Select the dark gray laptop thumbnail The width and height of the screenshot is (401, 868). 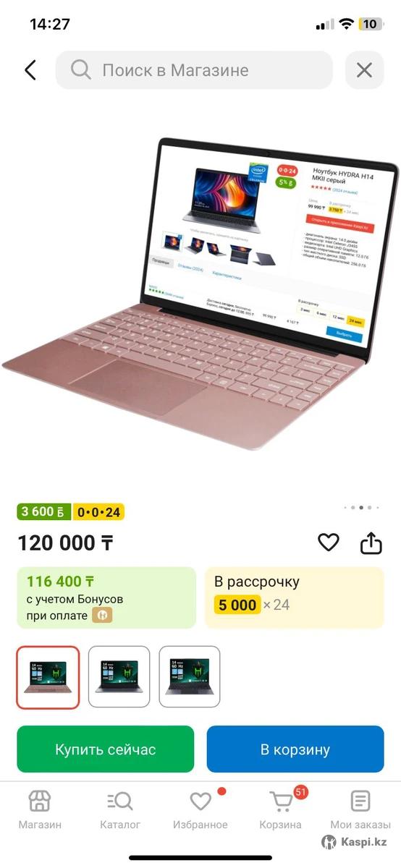(x=190, y=677)
